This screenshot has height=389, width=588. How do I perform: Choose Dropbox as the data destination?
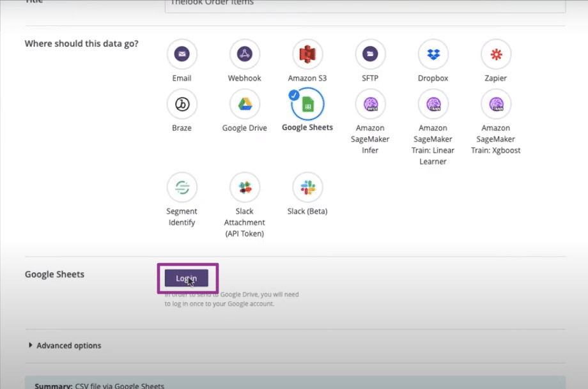pyautogui.click(x=433, y=54)
